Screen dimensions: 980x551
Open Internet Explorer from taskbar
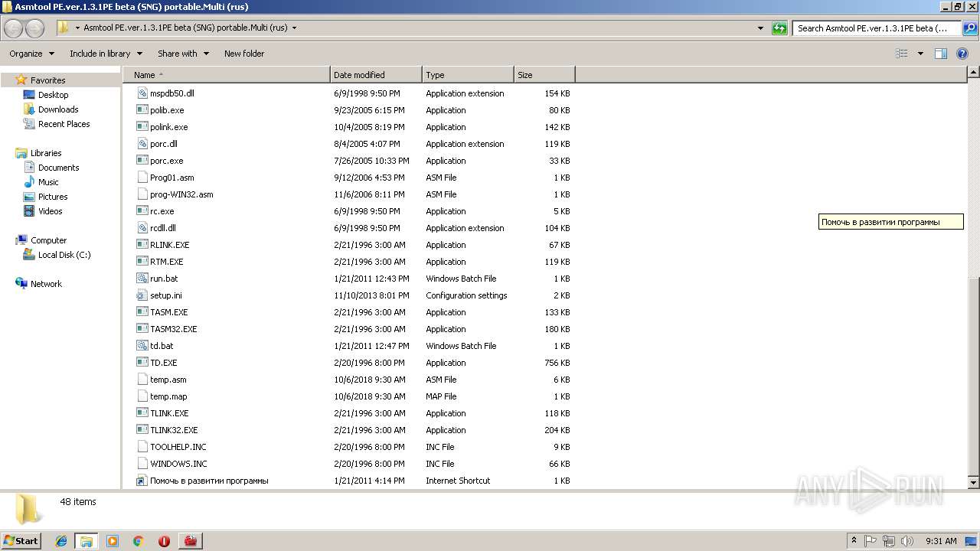(61, 541)
